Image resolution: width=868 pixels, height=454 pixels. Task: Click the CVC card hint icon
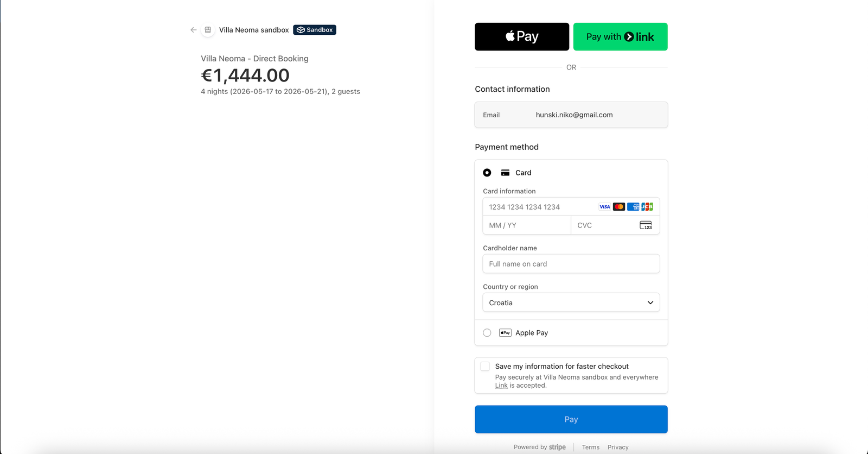click(x=646, y=225)
